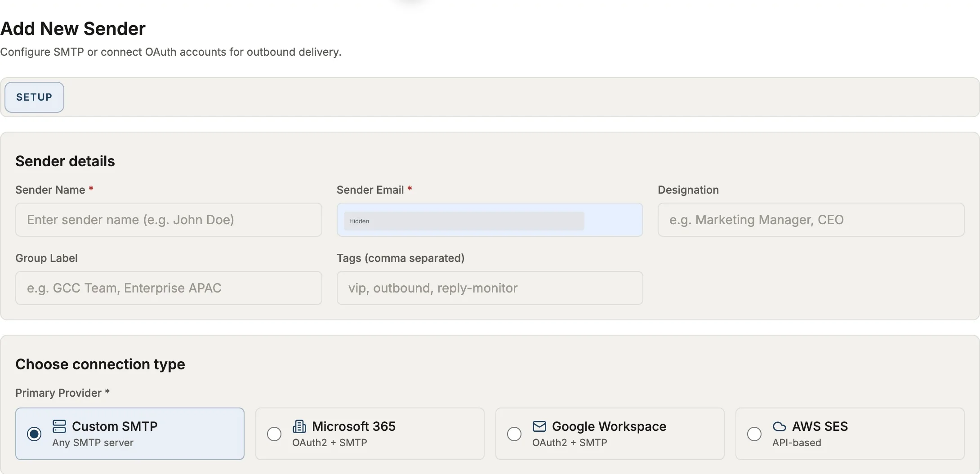Viewport: 980px width, 474px height.
Task: Click the 'API-based' description under AWS SES
Action: 797,443
